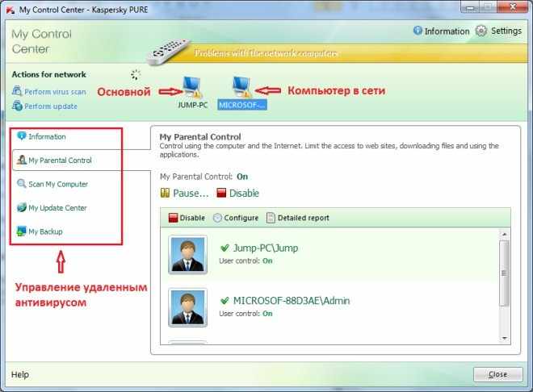The height and width of the screenshot is (392, 533).
Task: Click 'My Parental Control: On' status text
Action: 204,177
